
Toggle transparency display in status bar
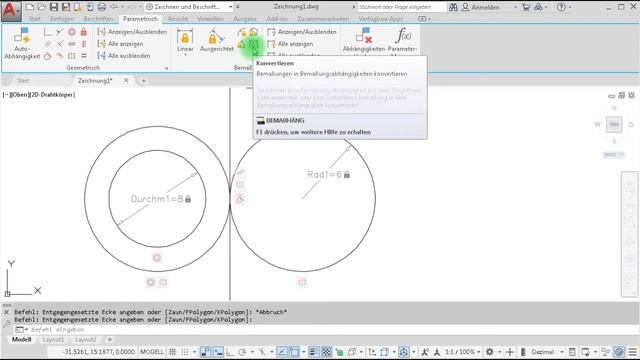click(x=327, y=352)
